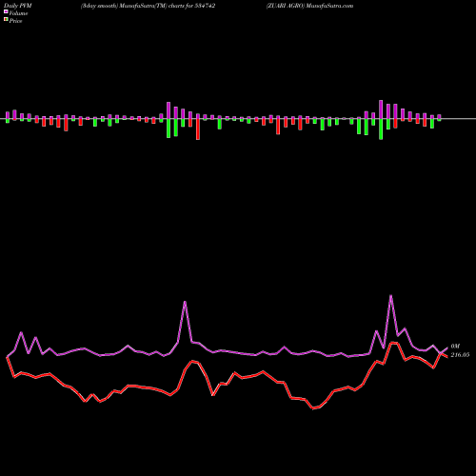The height and width of the screenshot is (476, 476).
Task: Click the '(ZUARI AGRO) MunafaSutra.com' header text
Action: [309, 6]
